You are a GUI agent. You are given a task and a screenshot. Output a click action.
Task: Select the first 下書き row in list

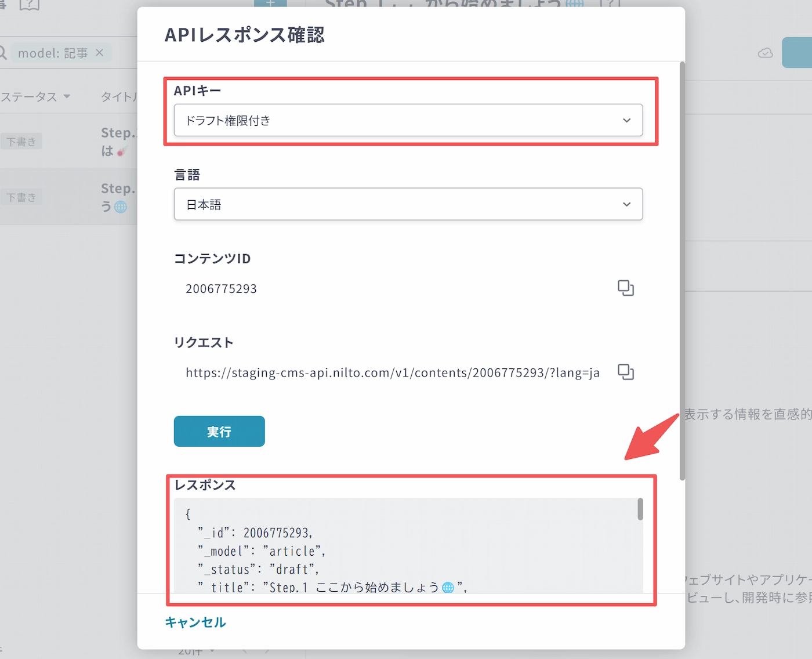(x=68, y=142)
